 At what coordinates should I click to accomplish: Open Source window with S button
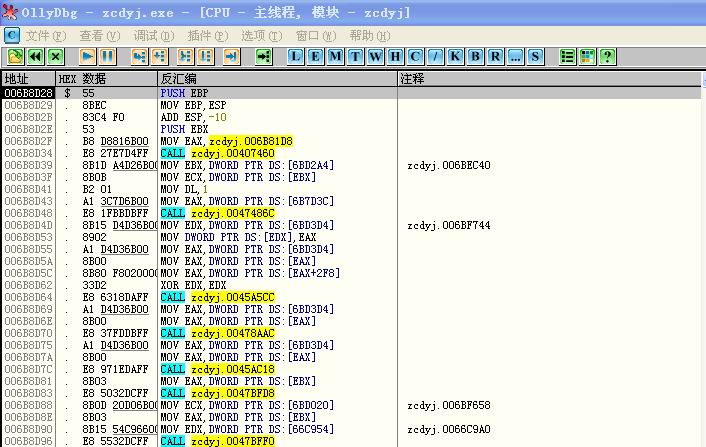click(535, 57)
